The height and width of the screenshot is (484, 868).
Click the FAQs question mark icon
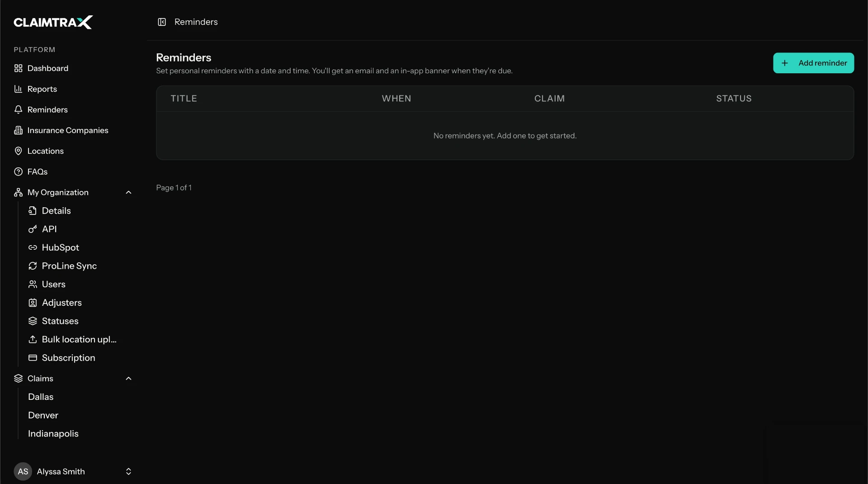click(18, 172)
